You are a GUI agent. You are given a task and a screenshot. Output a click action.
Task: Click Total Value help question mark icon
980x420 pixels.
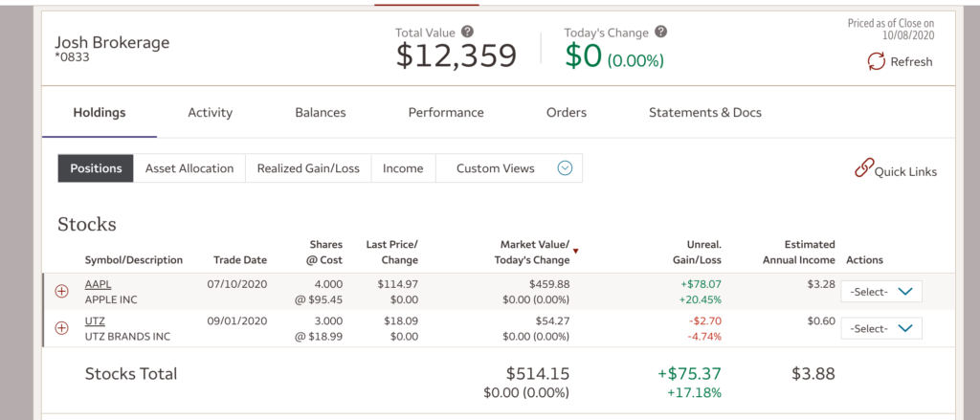(x=466, y=32)
